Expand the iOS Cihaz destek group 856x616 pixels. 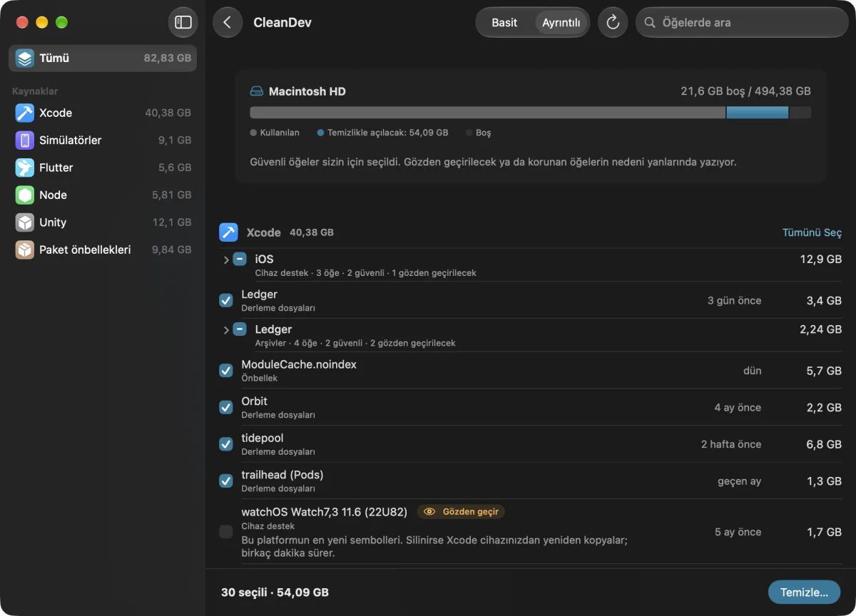pyautogui.click(x=226, y=260)
